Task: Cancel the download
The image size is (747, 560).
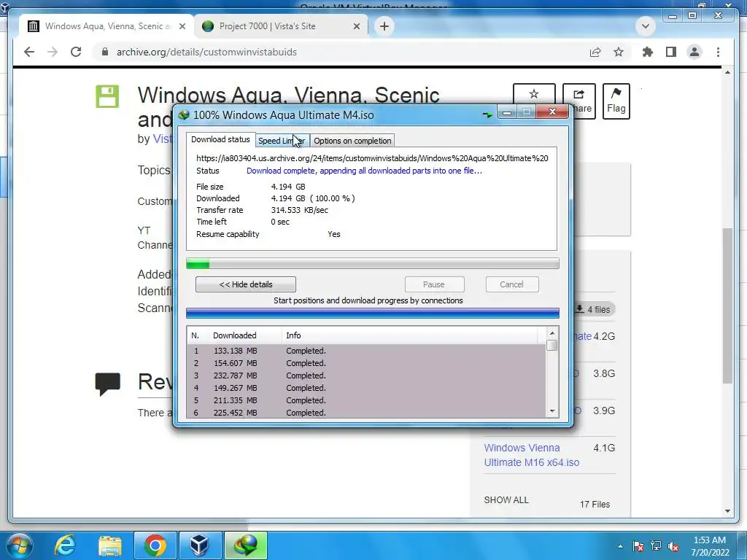Action: tap(511, 284)
